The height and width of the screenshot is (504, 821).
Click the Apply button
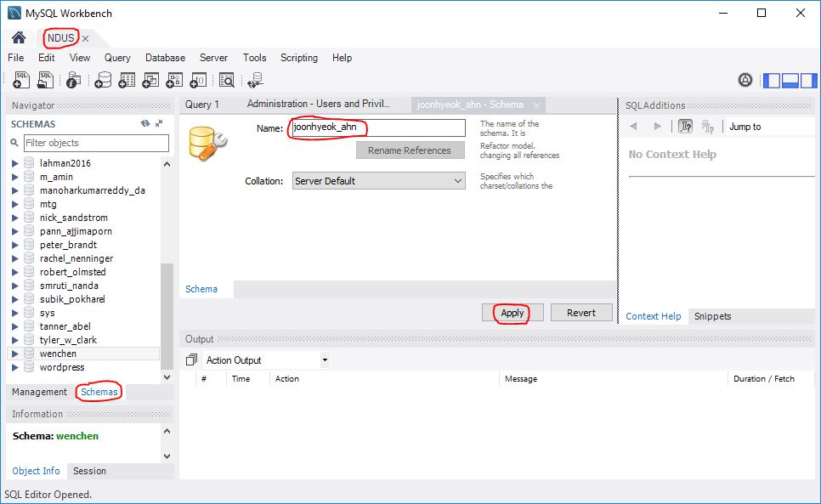[512, 313]
